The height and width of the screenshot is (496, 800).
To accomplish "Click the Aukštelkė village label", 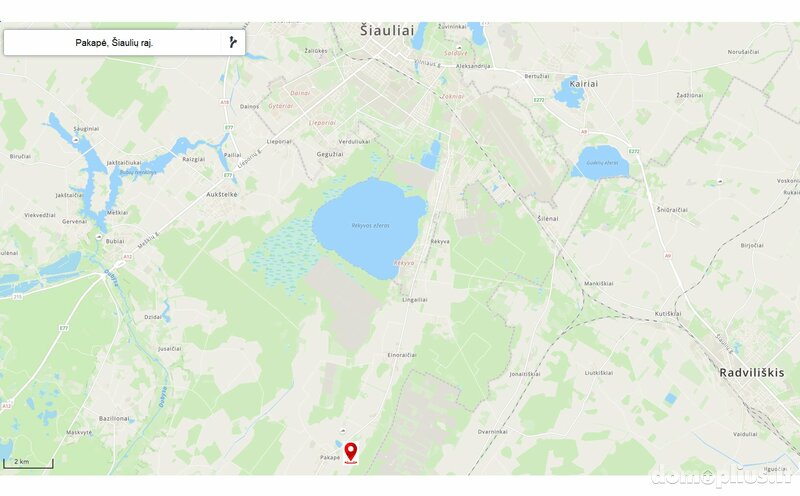I will point(222,194).
